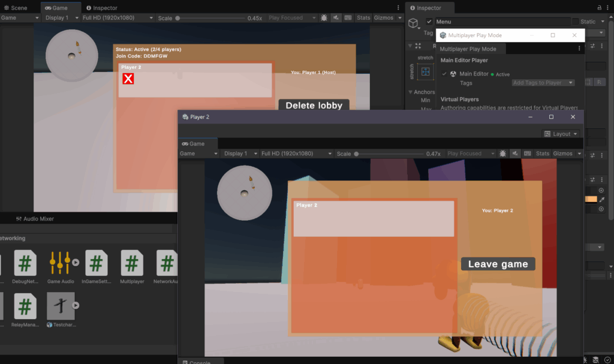Open the Add Tags to Player dropdown

[543, 83]
